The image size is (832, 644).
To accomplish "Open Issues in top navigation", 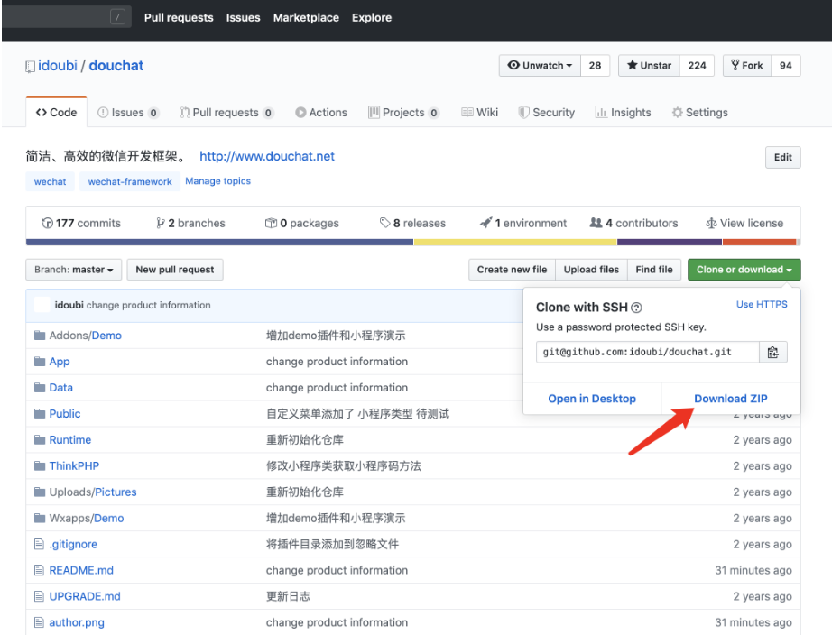I will pyautogui.click(x=243, y=17).
